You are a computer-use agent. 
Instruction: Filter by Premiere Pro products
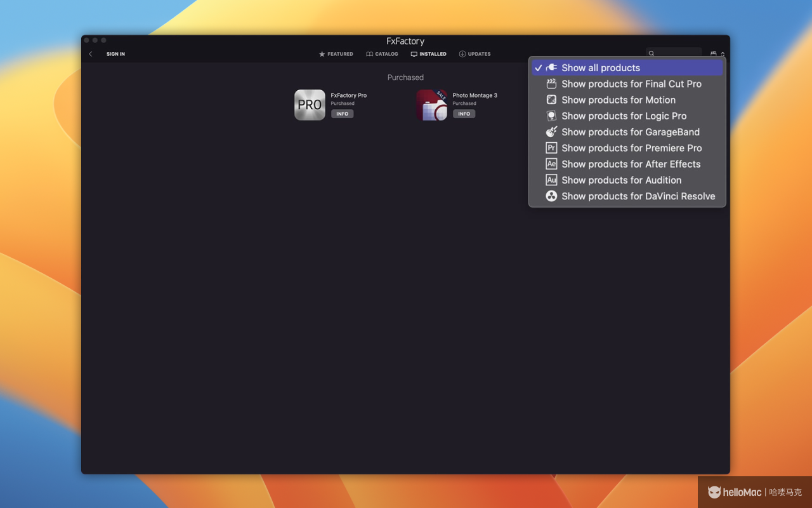[x=627, y=148]
